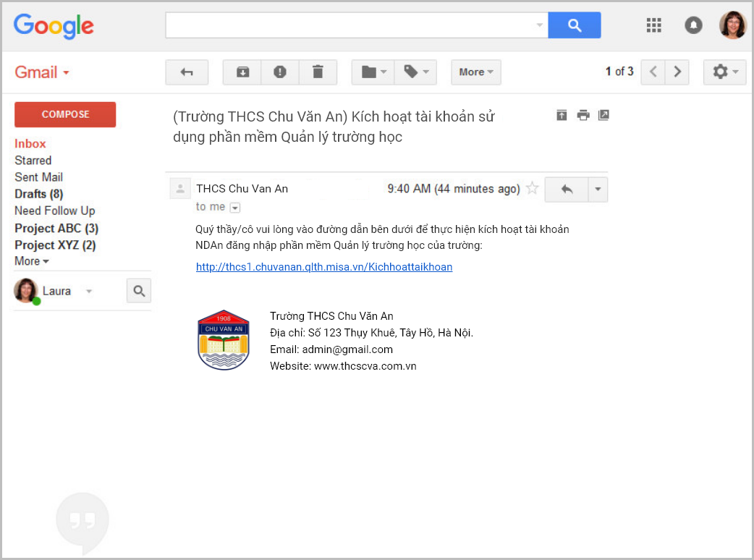Show details dropdown next to 'to me'
This screenshot has width=754, height=560.
pos(235,208)
